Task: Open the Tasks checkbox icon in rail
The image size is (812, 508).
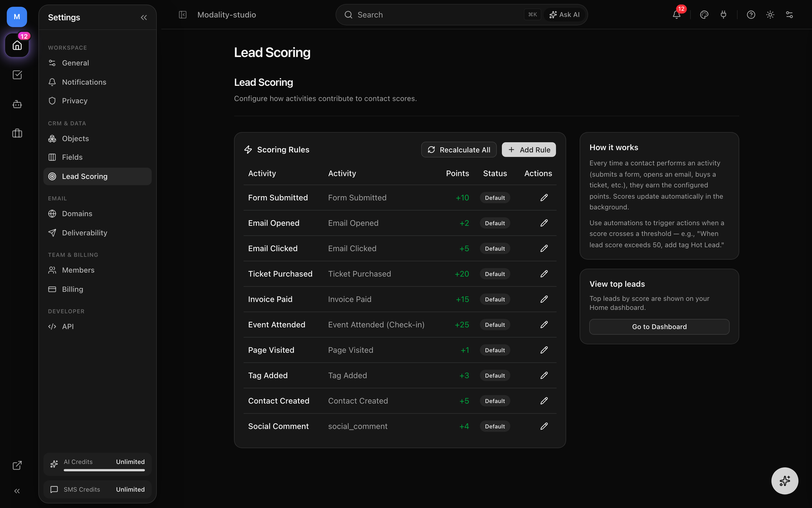Action: point(17,75)
